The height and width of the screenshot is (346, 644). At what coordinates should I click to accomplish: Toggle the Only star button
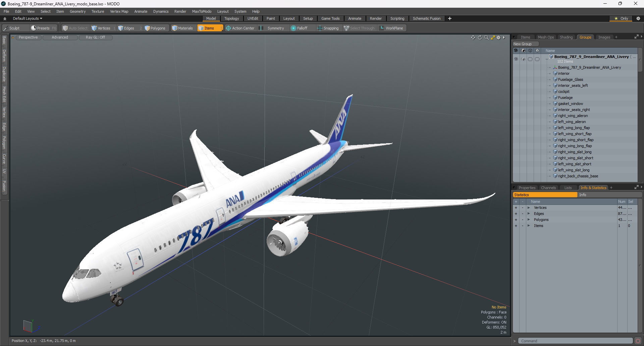[x=621, y=18]
